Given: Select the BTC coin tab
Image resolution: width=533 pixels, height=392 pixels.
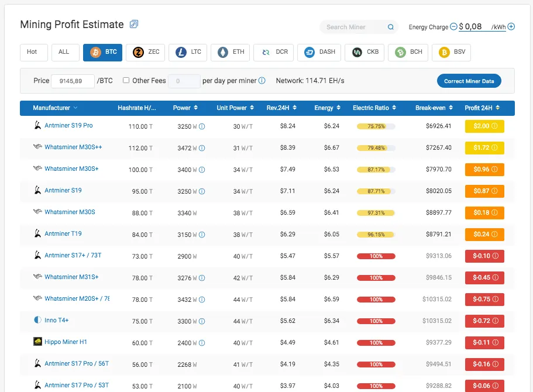Looking at the screenshot, I should 102,52.
